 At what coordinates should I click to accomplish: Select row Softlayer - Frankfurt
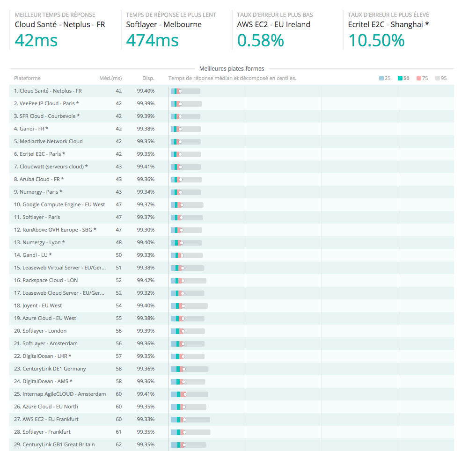[x=232, y=432]
